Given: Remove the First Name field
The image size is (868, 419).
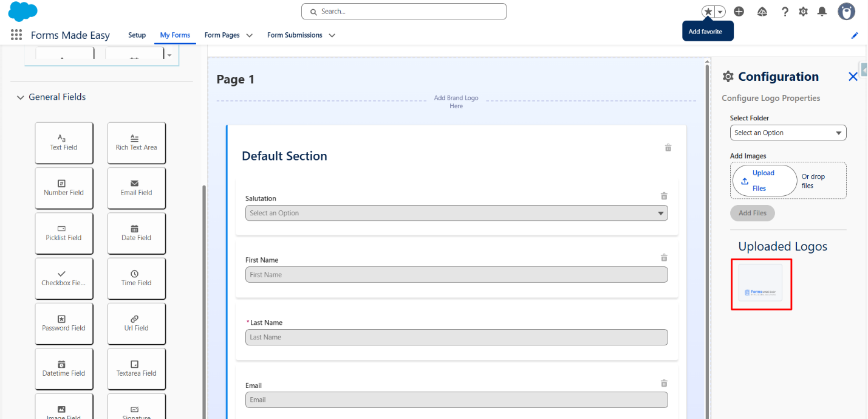Looking at the screenshot, I should (x=664, y=258).
